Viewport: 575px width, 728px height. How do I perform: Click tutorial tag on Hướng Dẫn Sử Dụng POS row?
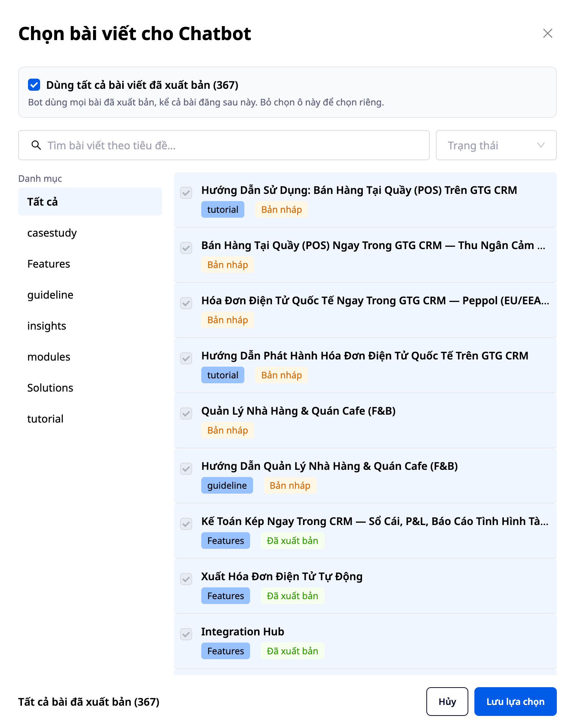(x=223, y=209)
